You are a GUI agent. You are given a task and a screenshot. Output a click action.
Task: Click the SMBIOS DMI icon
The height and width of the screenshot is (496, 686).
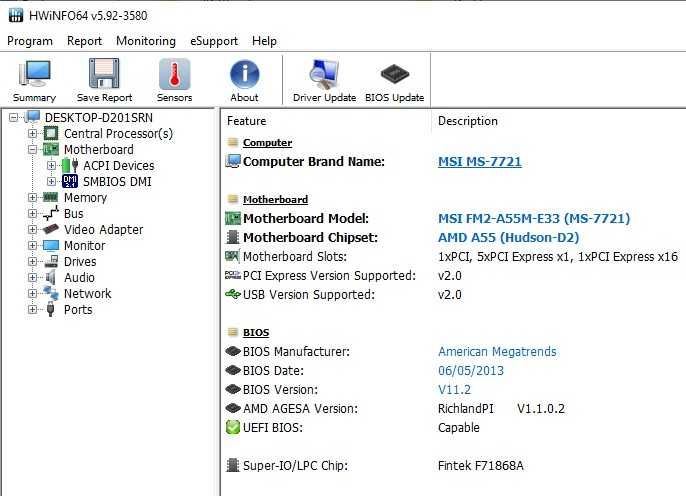[70, 182]
